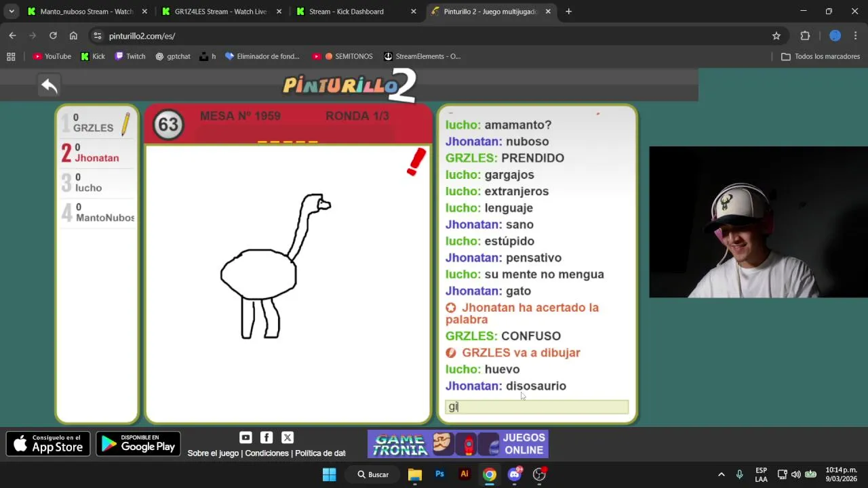Screen dimensions: 868x488
Task: Open the StreamElements bookmark
Action: click(x=422, y=56)
